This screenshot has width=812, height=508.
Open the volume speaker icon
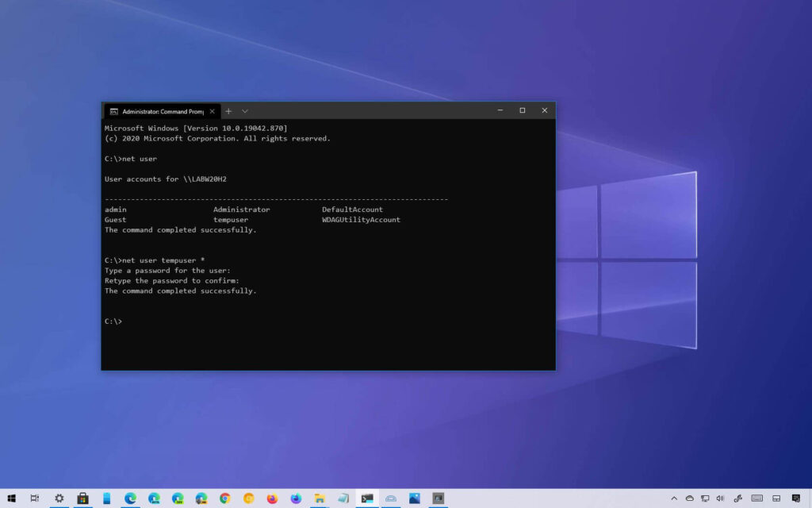pos(720,498)
